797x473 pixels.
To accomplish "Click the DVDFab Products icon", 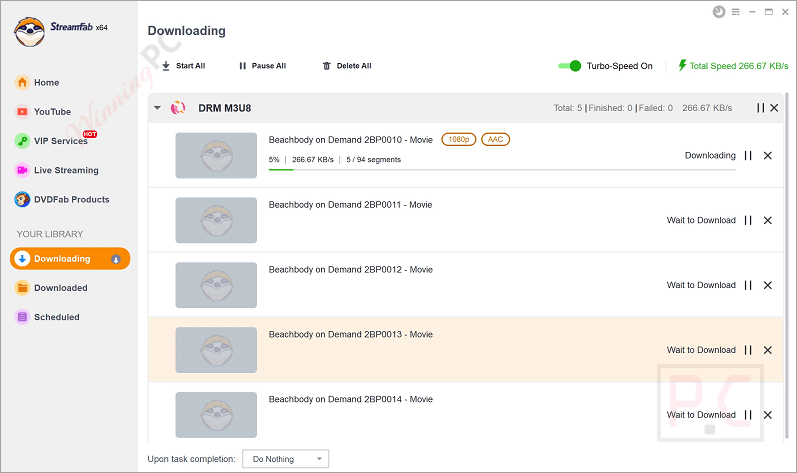I will tap(22, 199).
